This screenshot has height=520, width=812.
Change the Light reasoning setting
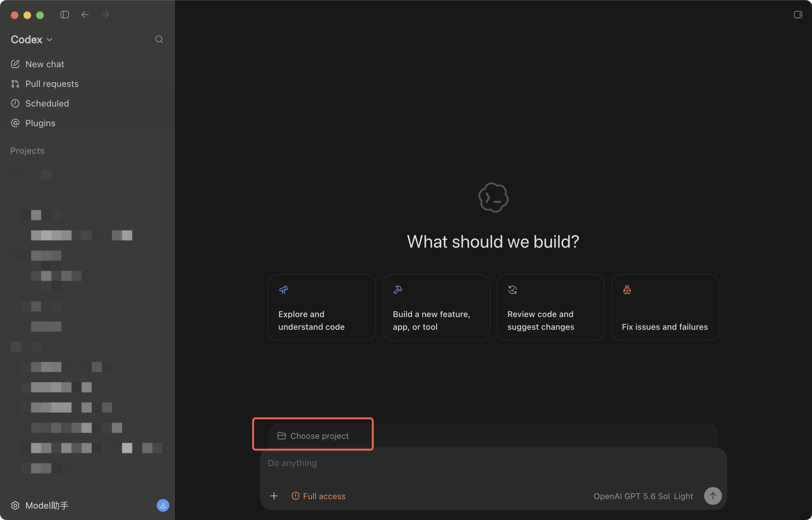pos(683,496)
